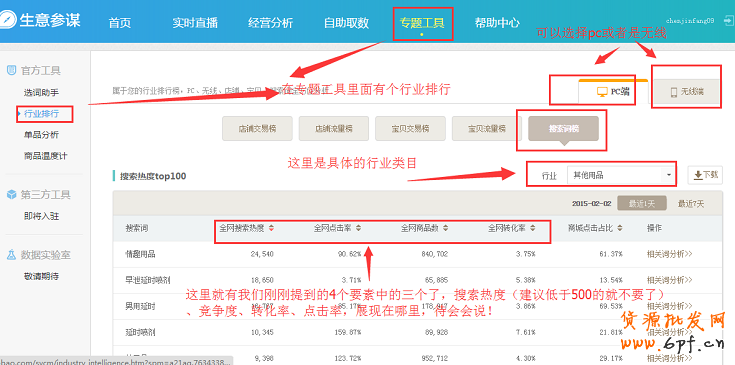Sort by 全网搜索热度 arrow
Viewport: 735px width, 365px height.
tap(271, 228)
